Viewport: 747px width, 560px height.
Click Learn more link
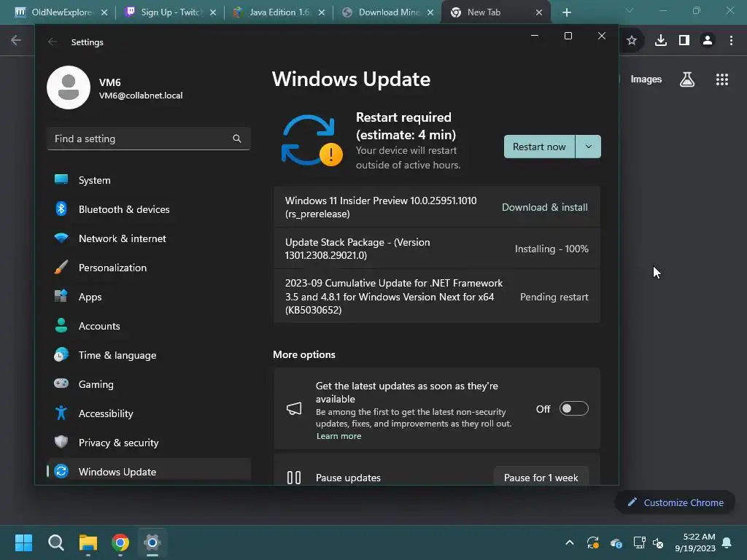(338, 436)
